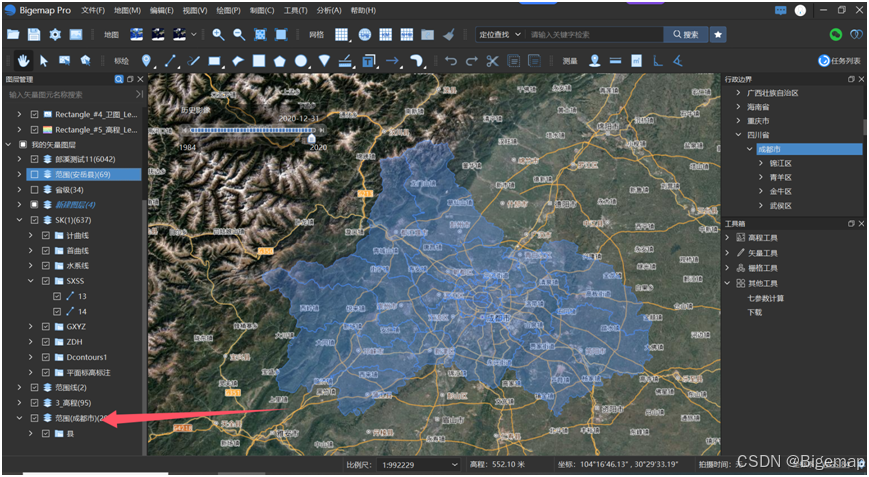Expand the 计曲线 folder

coord(31,235)
